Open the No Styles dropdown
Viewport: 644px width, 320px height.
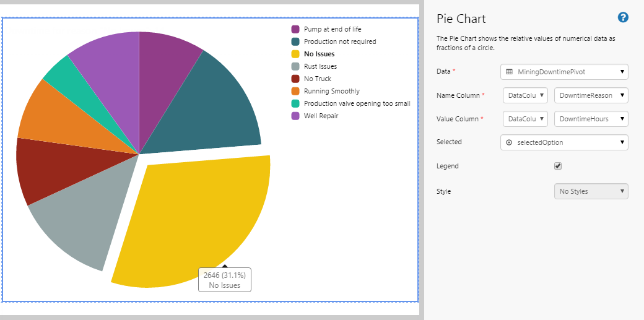tap(591, 191)
